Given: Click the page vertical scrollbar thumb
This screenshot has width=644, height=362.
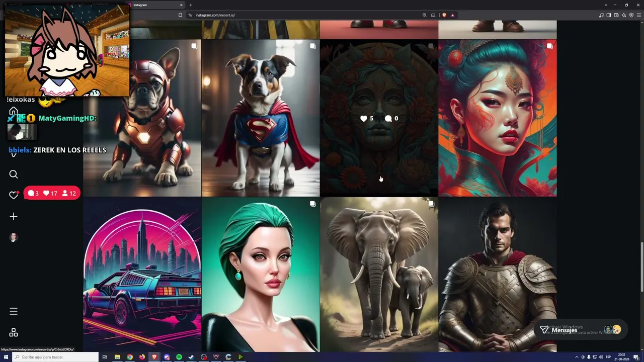Looking at the screenshot, I should click(641, 267).
